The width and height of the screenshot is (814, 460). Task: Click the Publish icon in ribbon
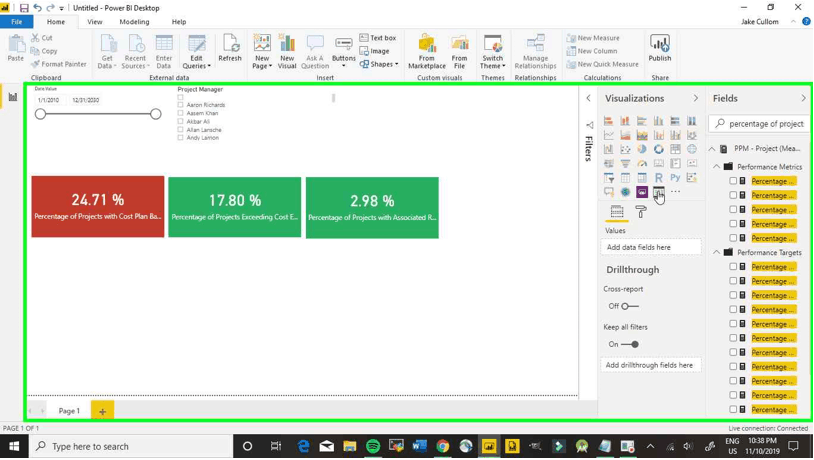point(660,48)
